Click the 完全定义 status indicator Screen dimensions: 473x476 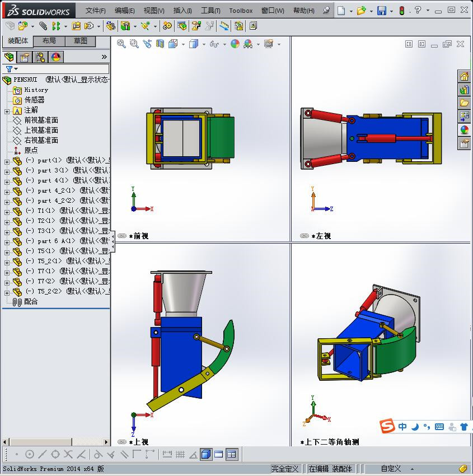[285, 469]
